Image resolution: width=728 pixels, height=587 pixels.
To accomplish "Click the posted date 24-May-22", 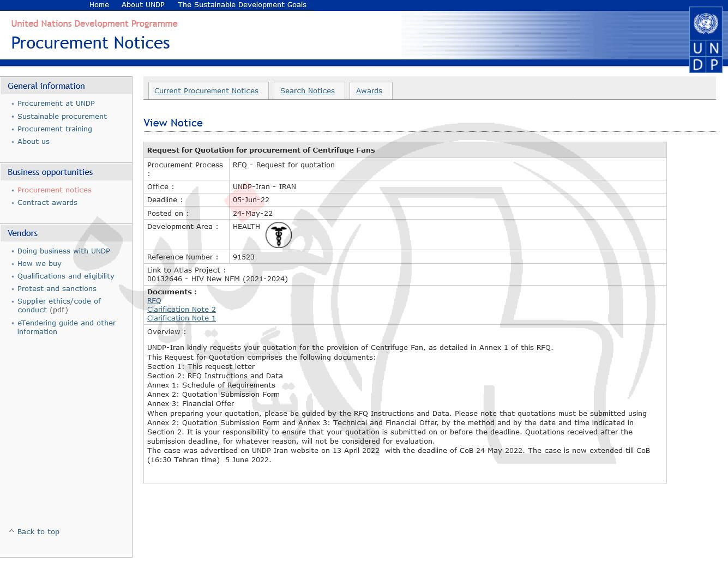I will (252, 213).
